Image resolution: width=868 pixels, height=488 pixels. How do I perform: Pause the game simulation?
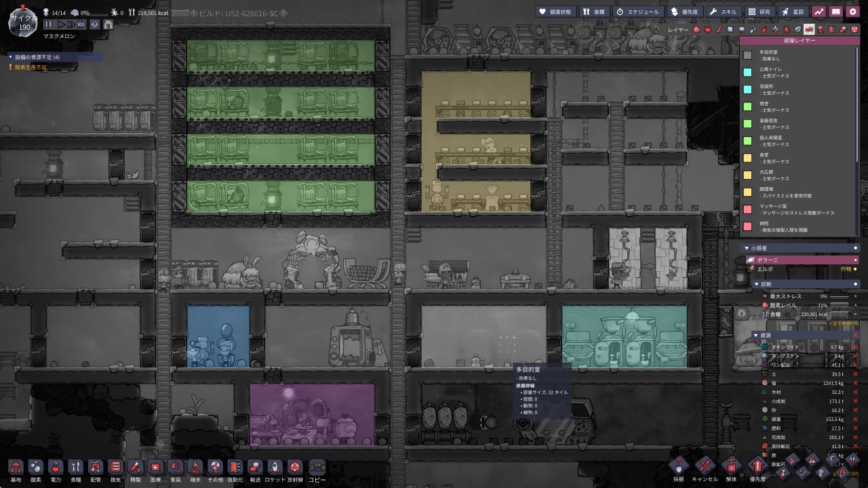[49, 24]
